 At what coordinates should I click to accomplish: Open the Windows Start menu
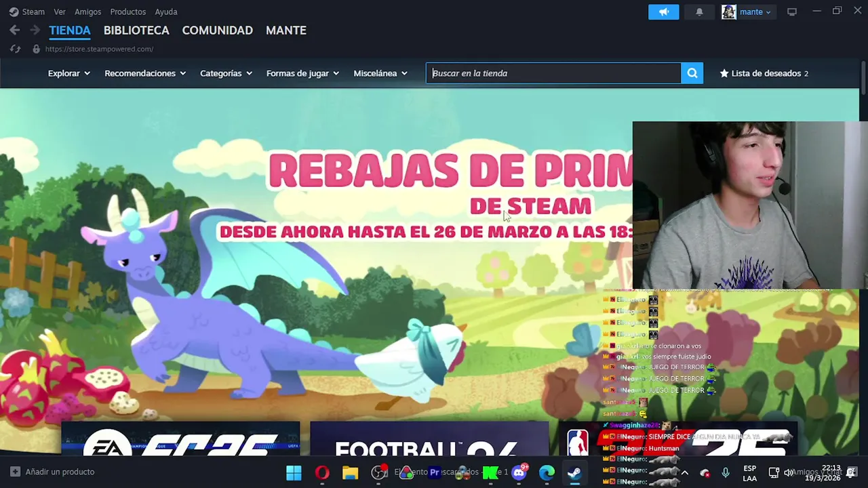point(294,472)
